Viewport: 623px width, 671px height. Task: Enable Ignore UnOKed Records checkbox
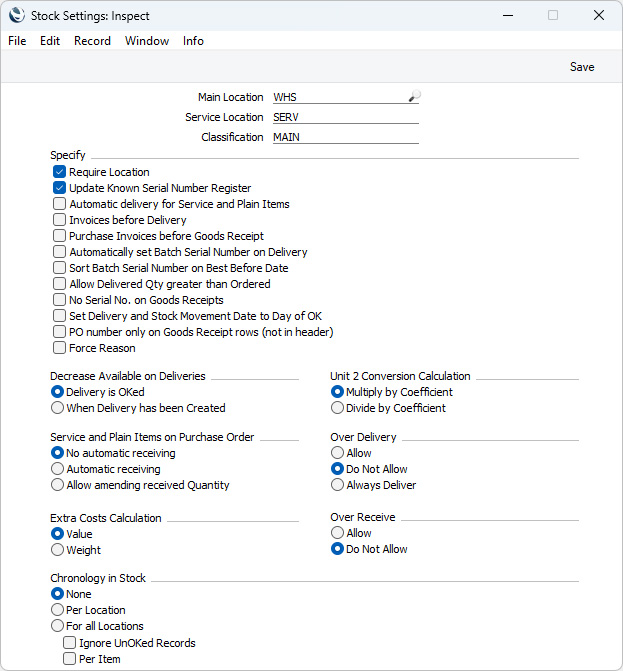coord(69,643)
